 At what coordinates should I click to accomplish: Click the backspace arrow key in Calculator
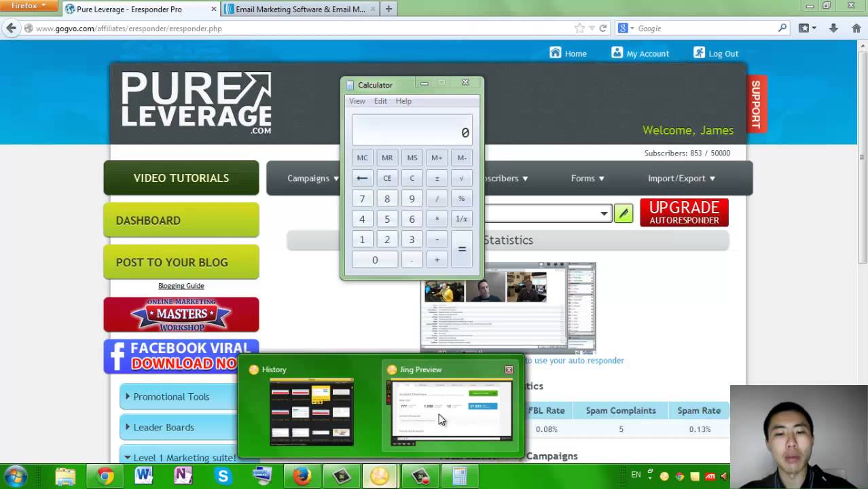(x=362, y=178)
